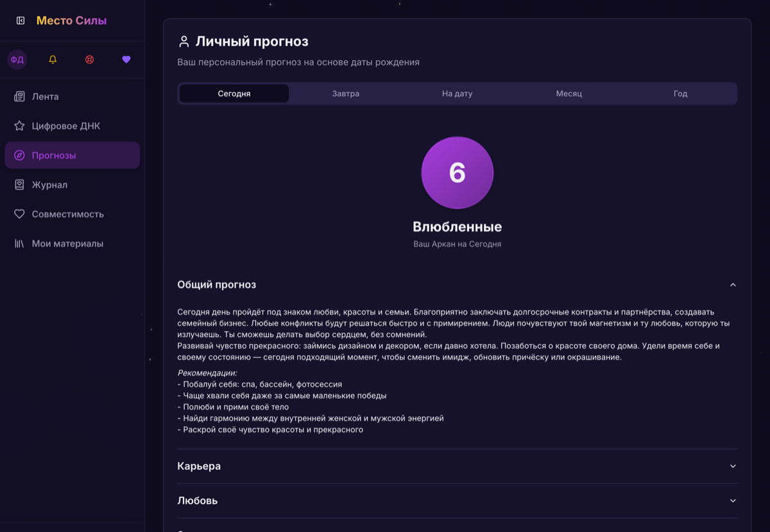Expand the Любовь section
This screenshot has height=532, width=770.
pyautogui.click(x=457, y=501)
